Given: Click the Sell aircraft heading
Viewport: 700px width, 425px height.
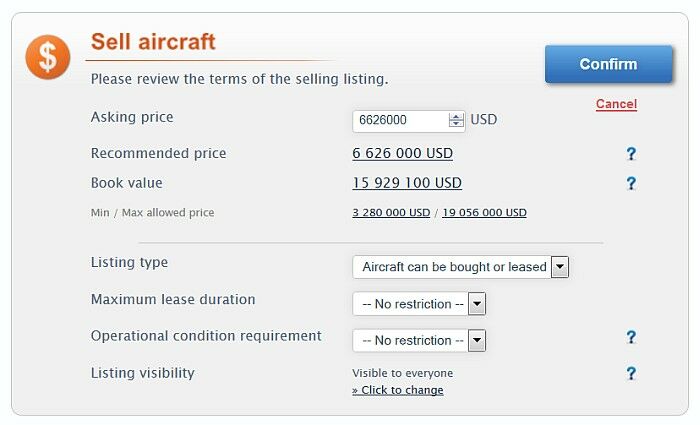Looking at the screenshot, I should pos(153,42).
